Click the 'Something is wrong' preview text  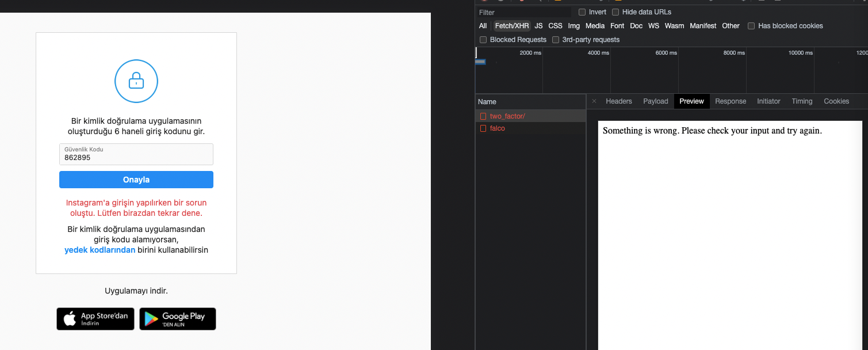coord(712,131)
